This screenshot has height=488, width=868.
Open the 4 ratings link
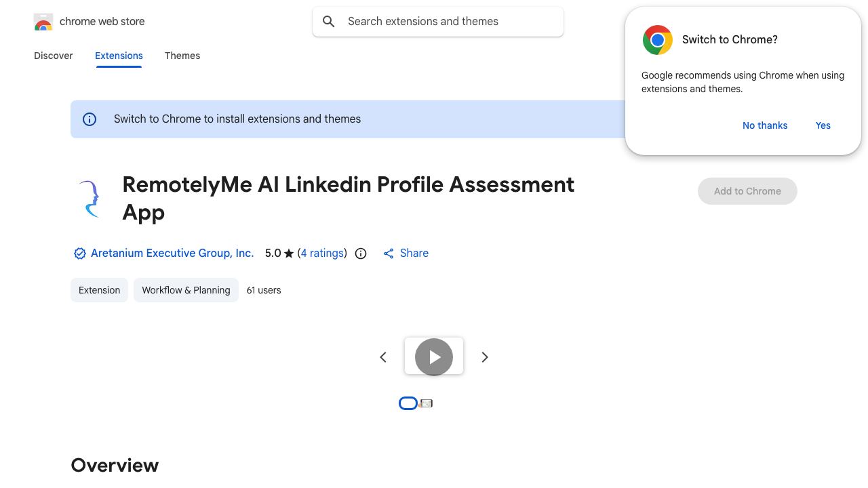[322, 253]
